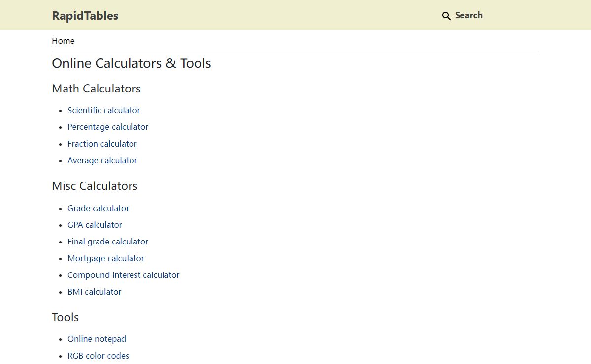The image size is (591, 364).
Task: Go to the RapidTables site logo
Action: tap(85, 15)
